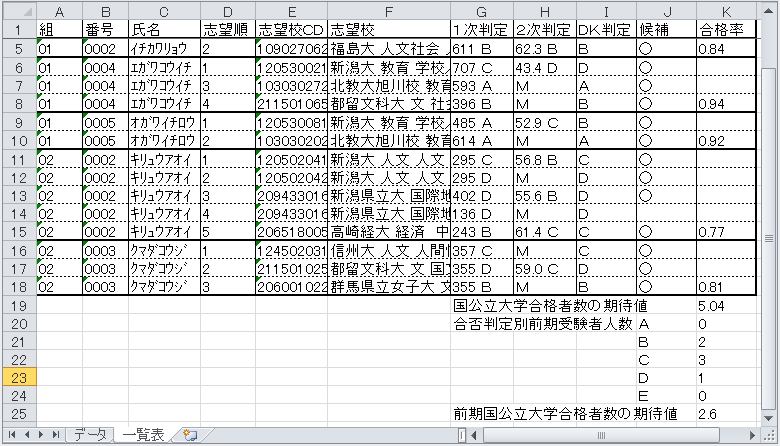Click the insert new worksheet icon
The image size is (780, 446).
click(190, 435)
